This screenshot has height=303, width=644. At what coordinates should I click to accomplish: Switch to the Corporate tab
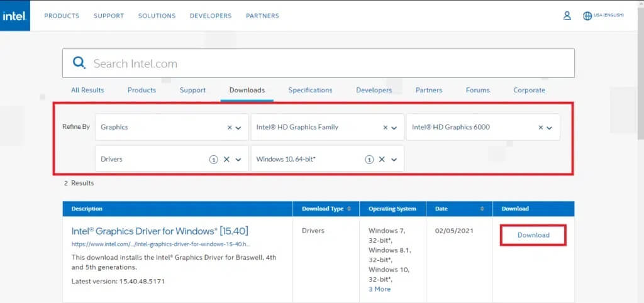pos(530,90)
